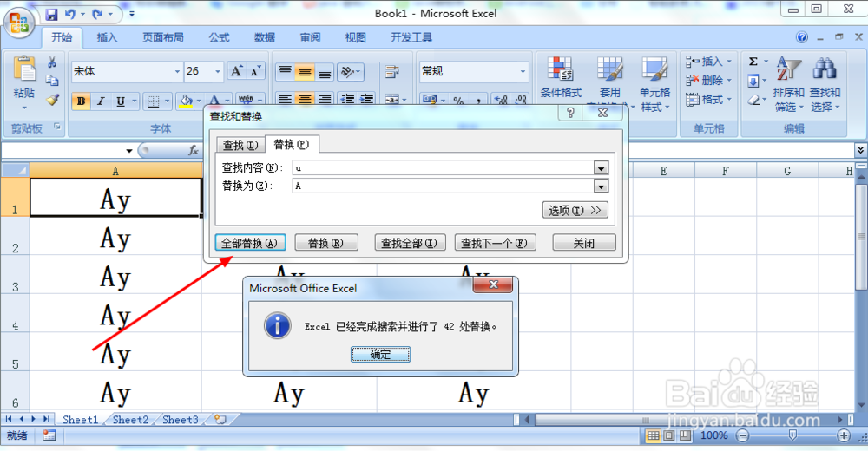Open font name dropdown 宋体

[177, 71]
